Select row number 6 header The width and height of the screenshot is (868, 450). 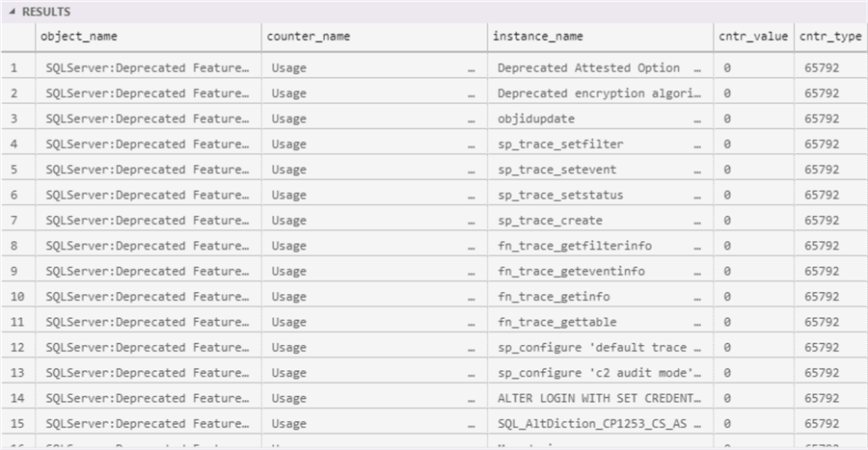click(18, 195)
